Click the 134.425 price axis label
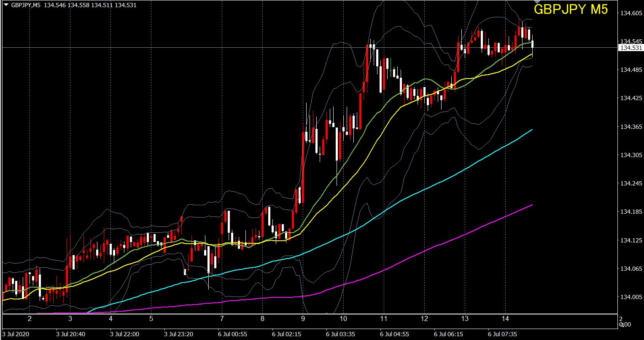Viewport: 644px width, 340px height. 631,98
